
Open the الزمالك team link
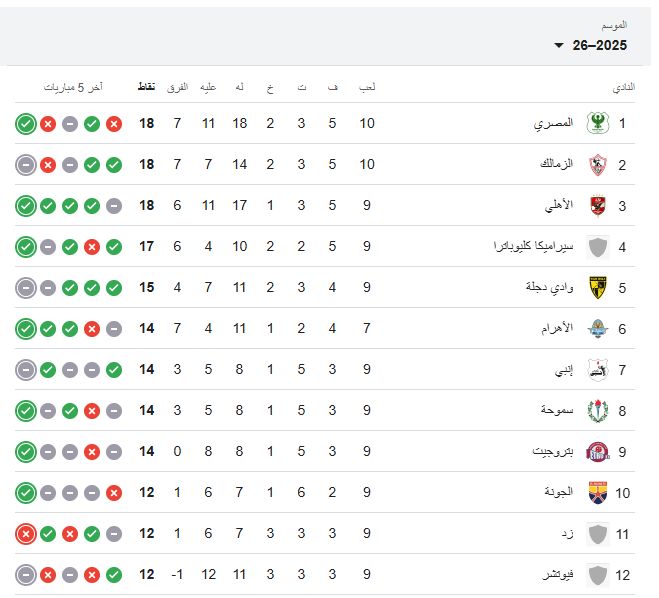[x=553, y=165]
